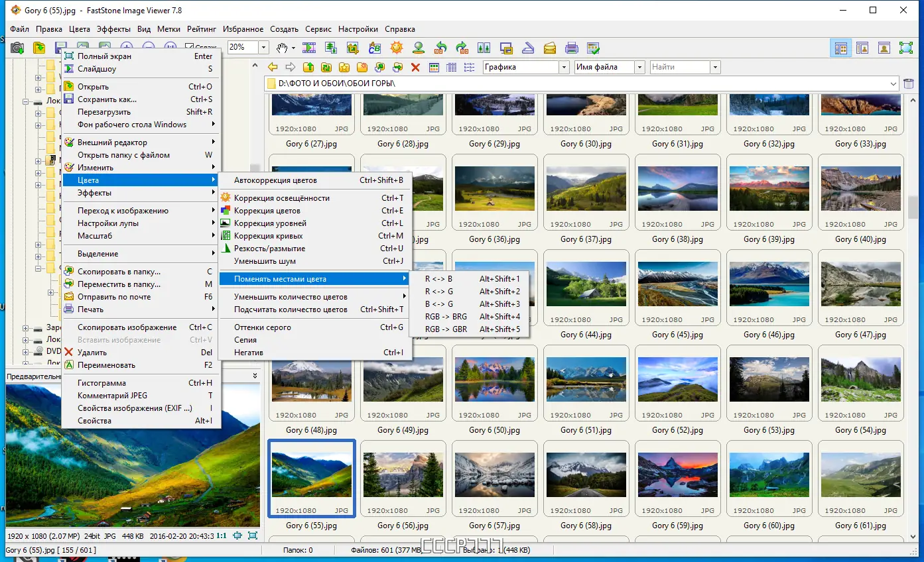
Task: Click the slideshow filmstrip toolbar icon
Action: (309, 48)
